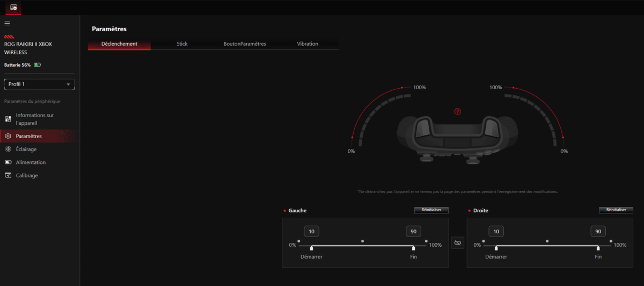Click ROG RAIKIRI II XBOX WIRELESS name
Image resolution: width=644 pixels, height=286 pixels.
pos(28,48)
